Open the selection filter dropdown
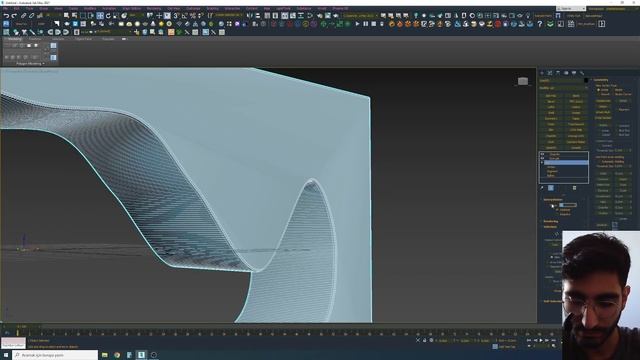Viewport: 640px width, 360px height. pos(53,16)
